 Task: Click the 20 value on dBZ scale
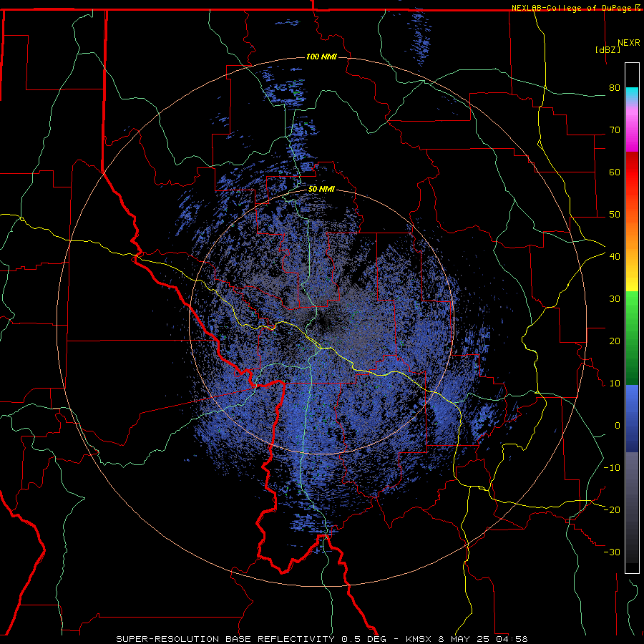[x=615, y=341]
